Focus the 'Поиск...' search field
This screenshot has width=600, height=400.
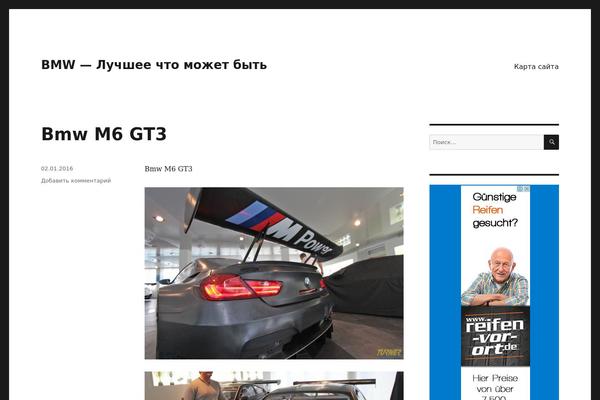click(486, 142)
